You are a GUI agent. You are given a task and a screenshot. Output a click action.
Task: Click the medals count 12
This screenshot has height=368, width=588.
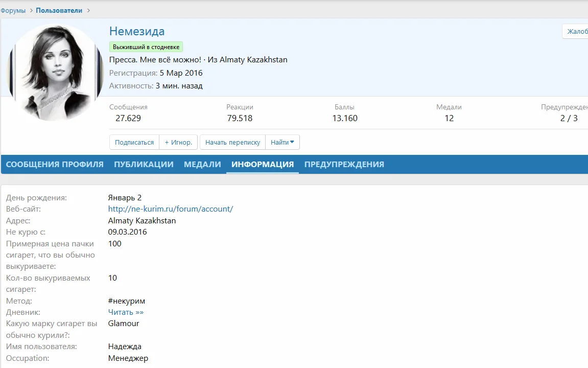click(449, 118)
